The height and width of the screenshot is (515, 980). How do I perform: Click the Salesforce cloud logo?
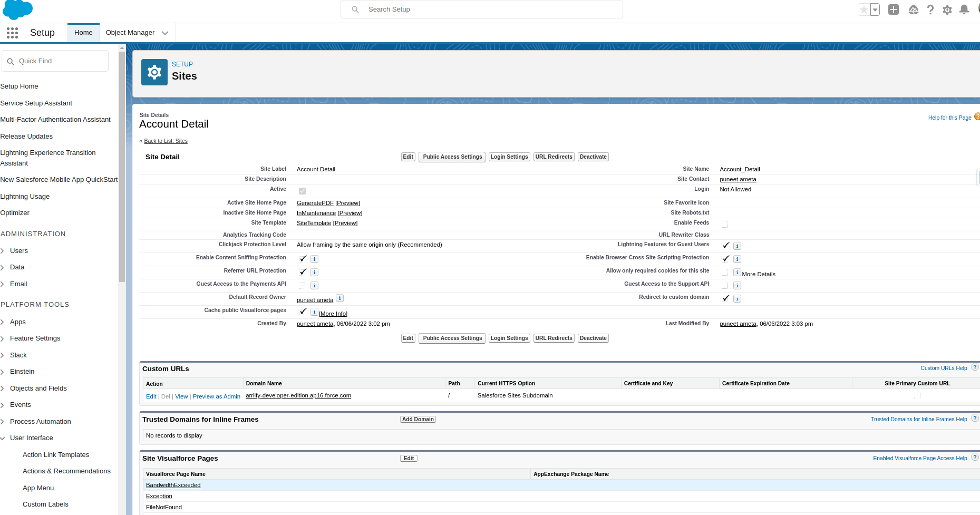pos(17,9)
